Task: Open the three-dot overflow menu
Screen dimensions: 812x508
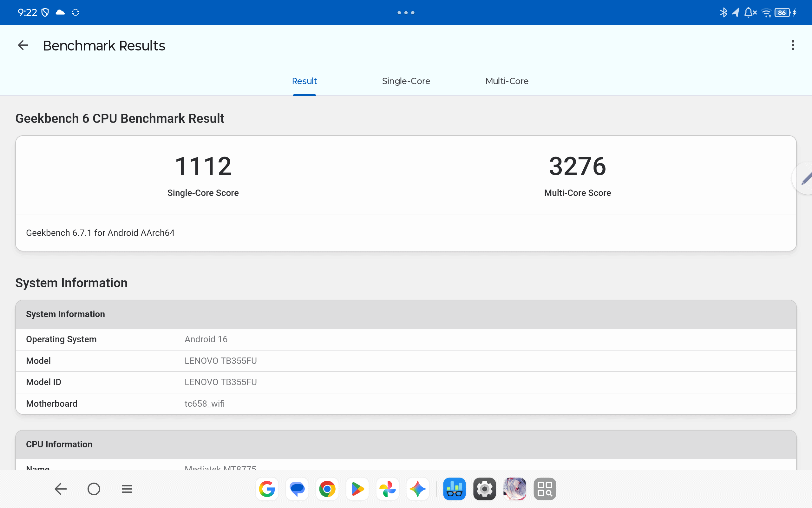Action: point(793,45)
